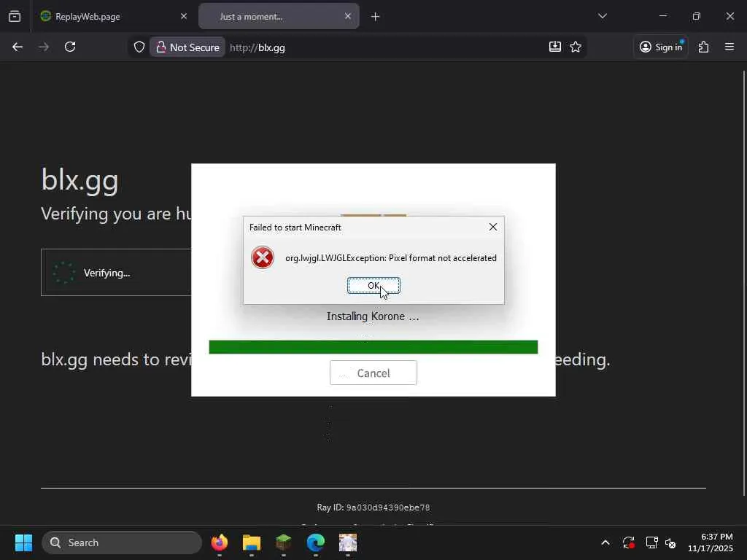The height and width of the screenshot is (560, 747).
Task: Click the Not Secure connection indicator
Action: pyautogui.click(x=187, y=47)
